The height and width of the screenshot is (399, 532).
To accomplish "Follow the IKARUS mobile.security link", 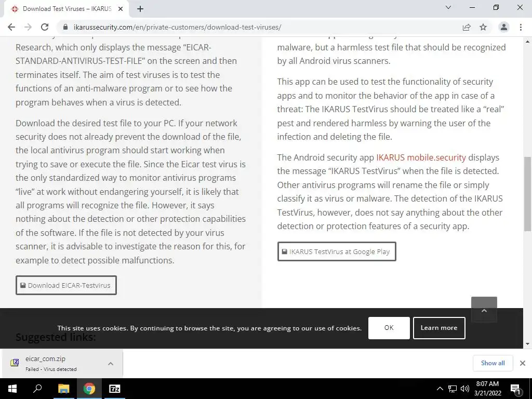I will [421, 157].
